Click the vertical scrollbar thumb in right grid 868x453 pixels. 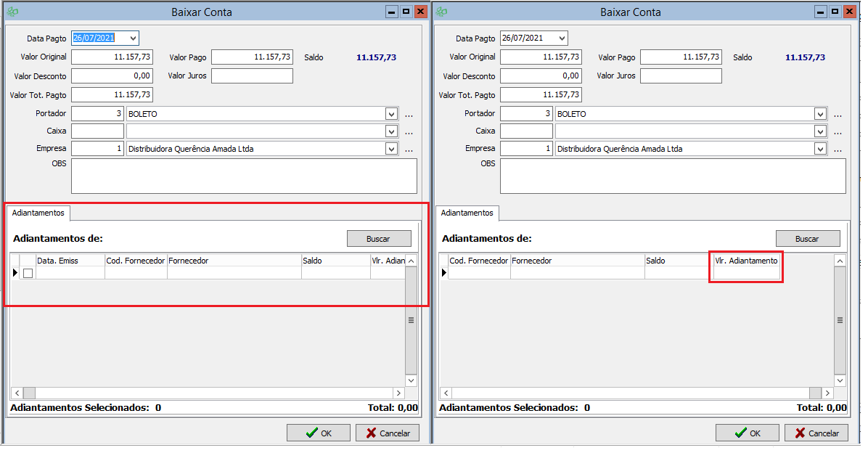point(840,319)
